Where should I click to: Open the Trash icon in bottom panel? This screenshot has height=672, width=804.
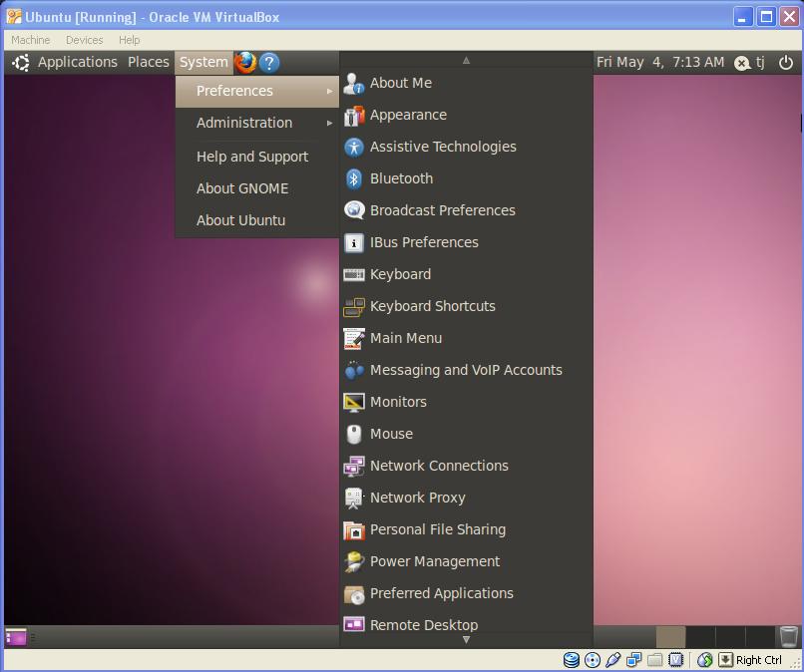[788, 636]
